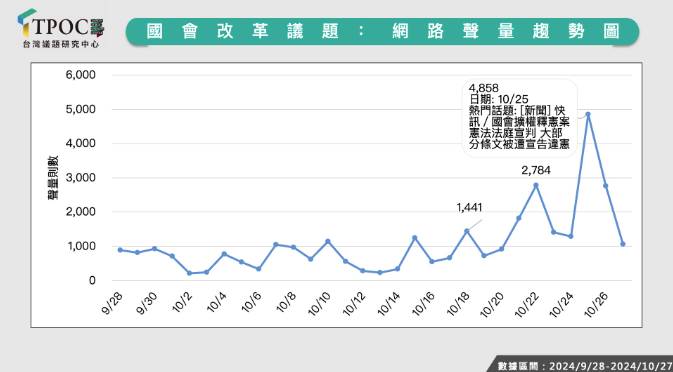Click the data point labeled 2,784
Screen dimensions: 673x372
point(536,185)
